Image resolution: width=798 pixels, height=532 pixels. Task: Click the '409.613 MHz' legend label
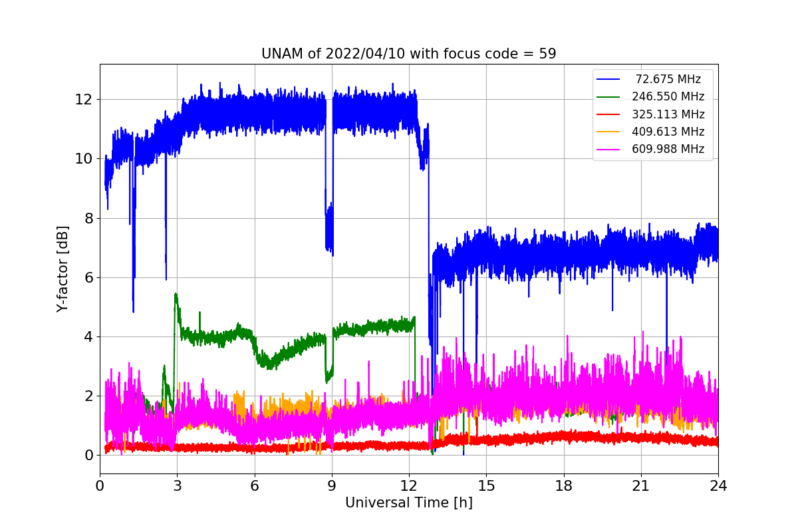pyautogui.click(x=668, y=132)
